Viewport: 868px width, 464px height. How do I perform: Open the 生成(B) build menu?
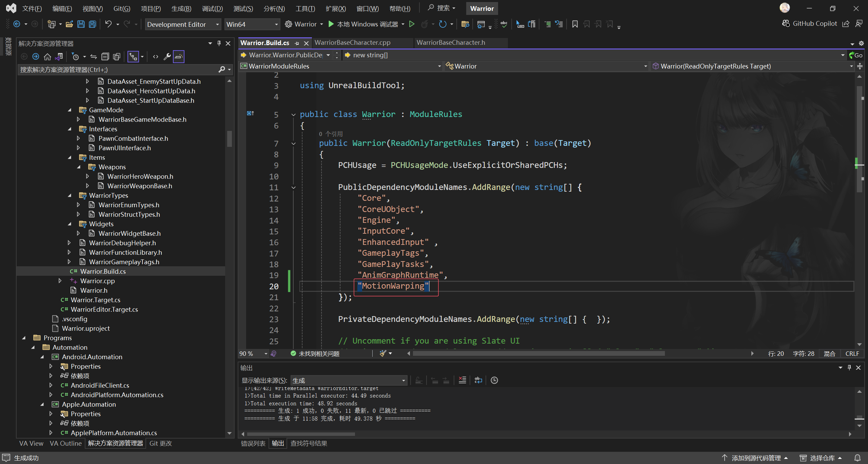click(181, 8)
